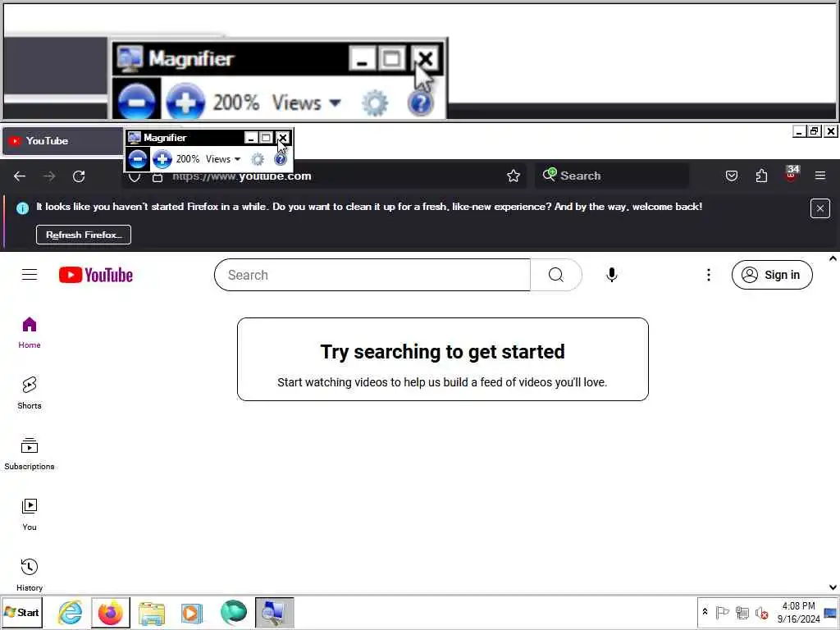Click Sign in button
This screenshot has height=630, width=840.
click(x=772, y=275)
